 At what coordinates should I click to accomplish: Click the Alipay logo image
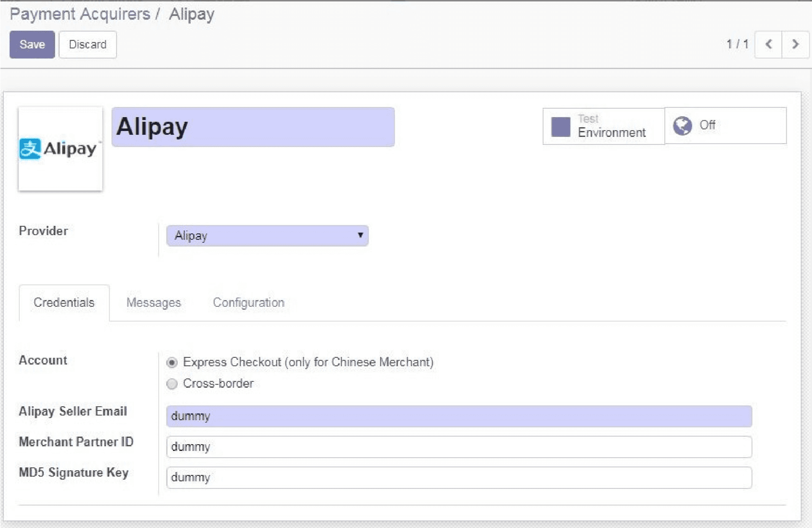coord(60,149)
